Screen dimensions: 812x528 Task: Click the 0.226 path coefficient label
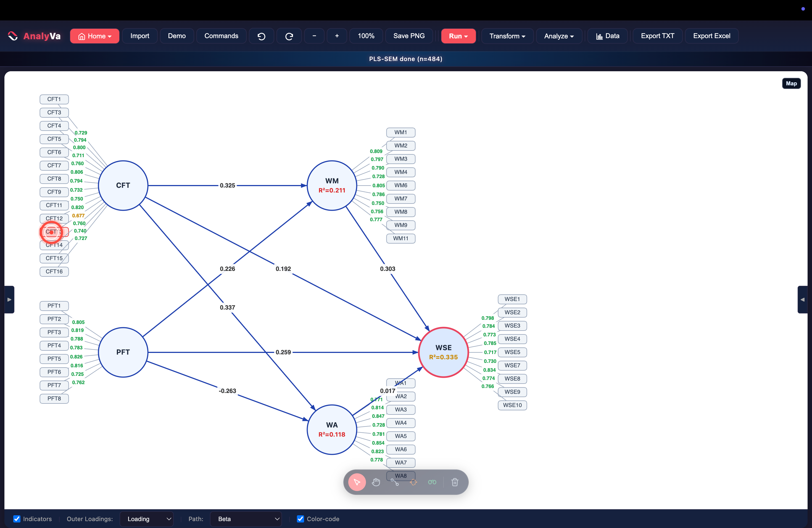click(x=228, y=269)
